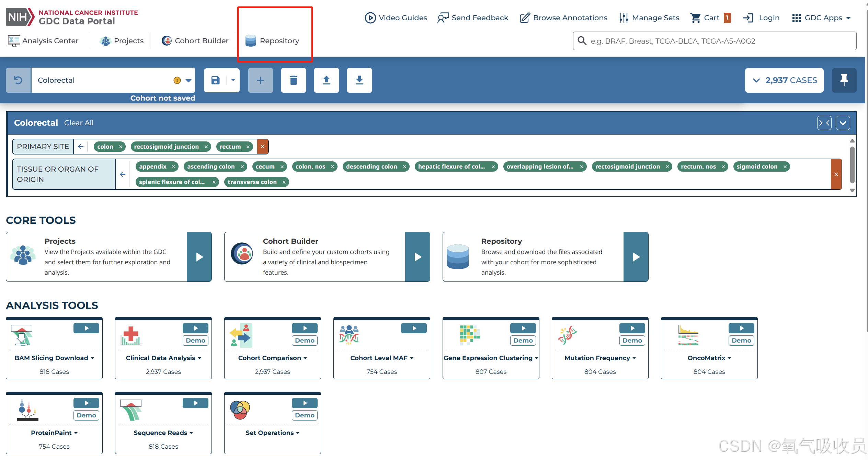Remove the colon primary site filter
868x460 pixels.
[x=121, y=147]
